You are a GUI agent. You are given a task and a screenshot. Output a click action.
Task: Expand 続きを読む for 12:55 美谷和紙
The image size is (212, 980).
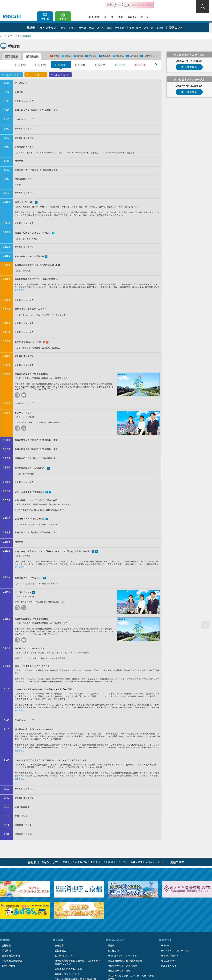pos(19,290)
